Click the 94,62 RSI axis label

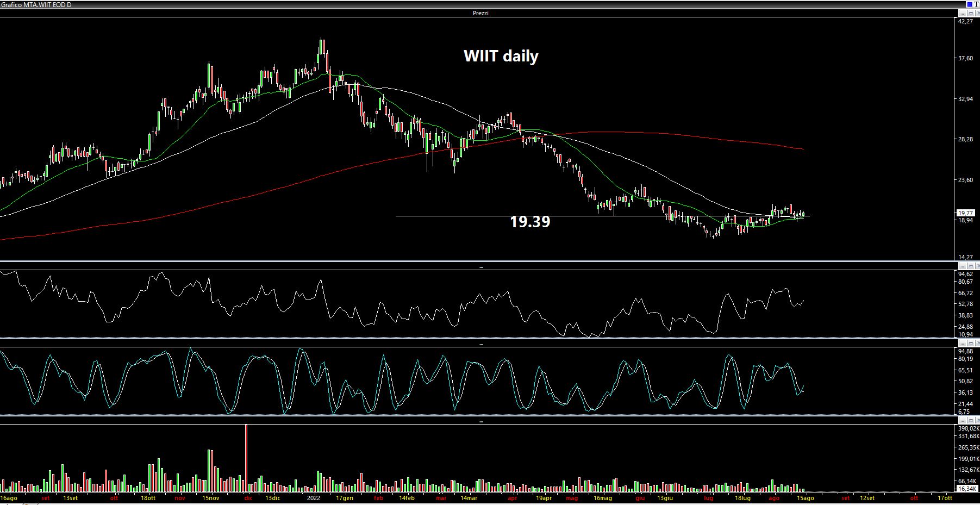tap(965, 274)
